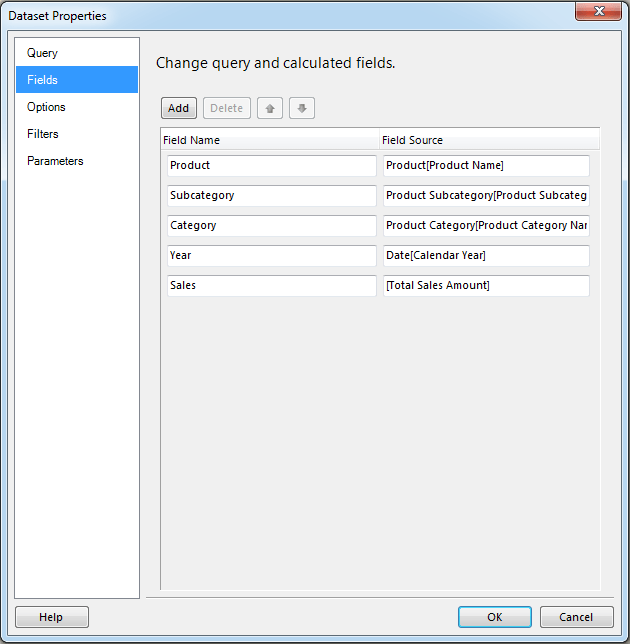Open the Query page
This screenshot has height=644, width=630.
coord(43,53)
